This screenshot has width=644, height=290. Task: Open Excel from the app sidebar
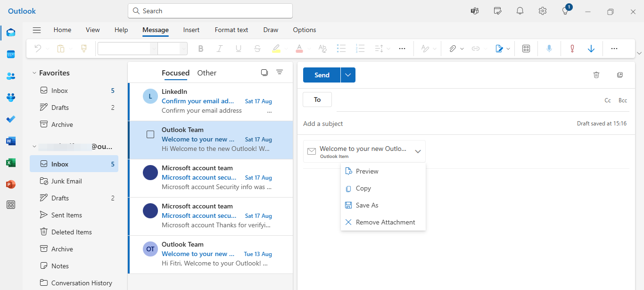(x=10, y=163)
